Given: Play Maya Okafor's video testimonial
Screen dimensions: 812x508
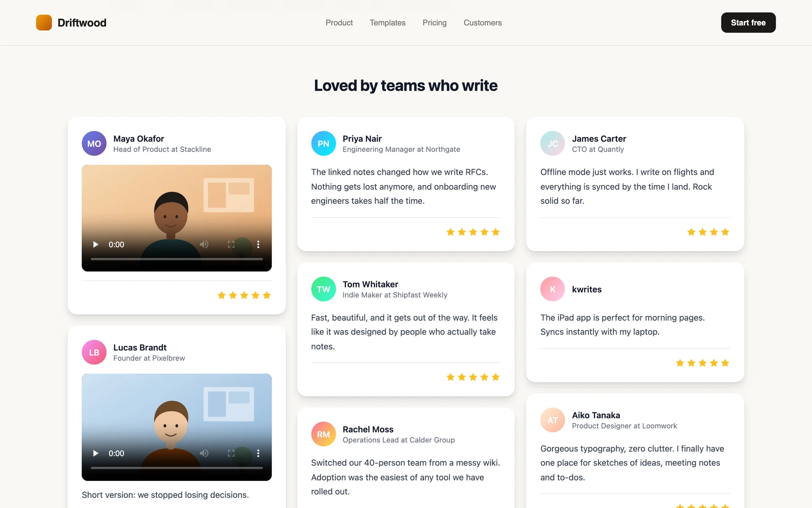Looking at the screenshot, I should point(96,244).
